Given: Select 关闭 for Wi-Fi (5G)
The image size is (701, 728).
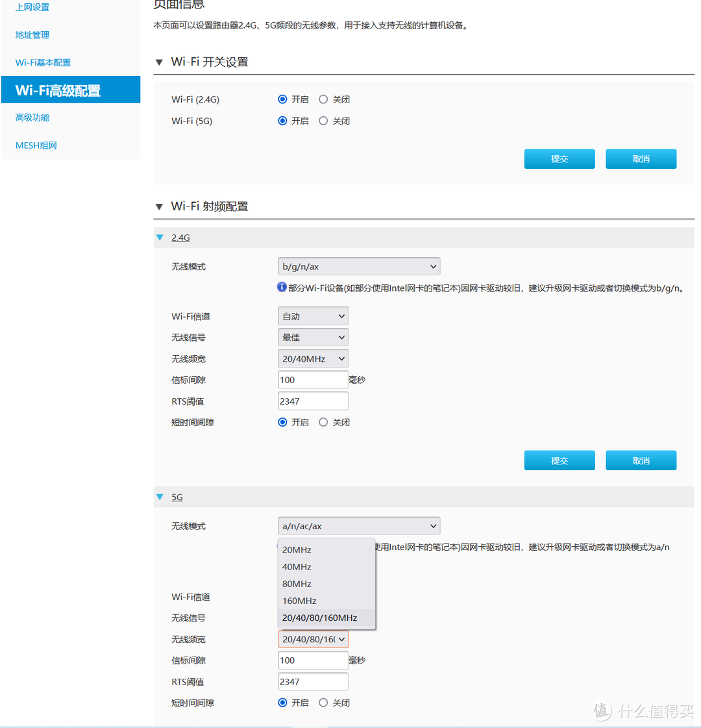Looking at the screenshot, I should tap(323, 121).
